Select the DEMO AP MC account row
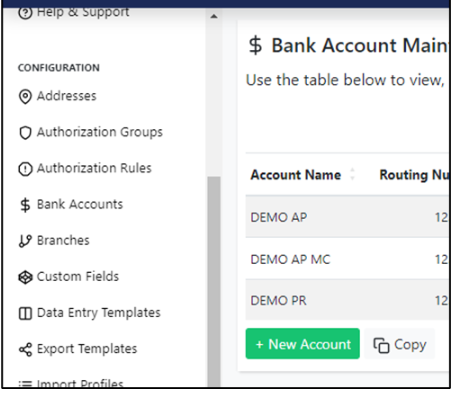This screenshot has width=453, height=393. click(x=347, y=259)
